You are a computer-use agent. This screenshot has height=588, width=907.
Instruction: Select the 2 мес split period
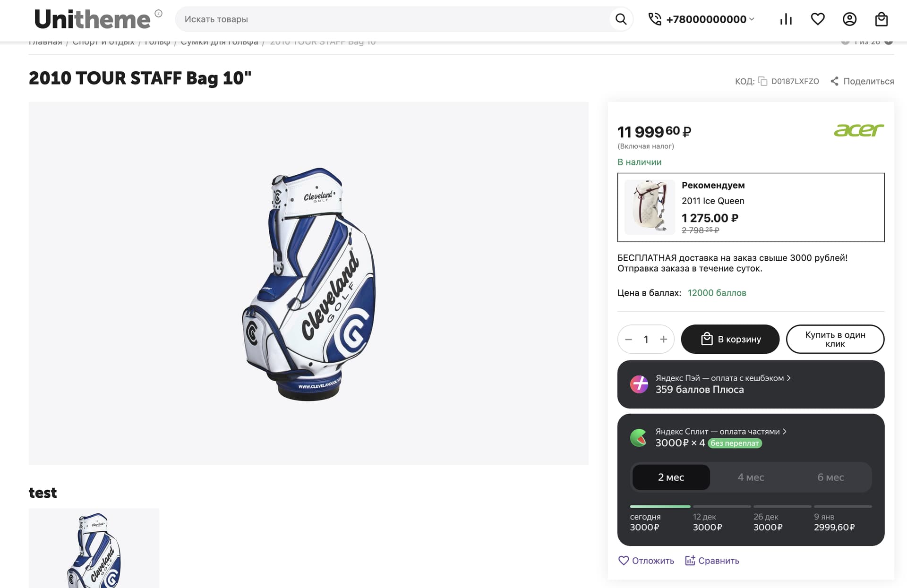[x=671, y=477]
